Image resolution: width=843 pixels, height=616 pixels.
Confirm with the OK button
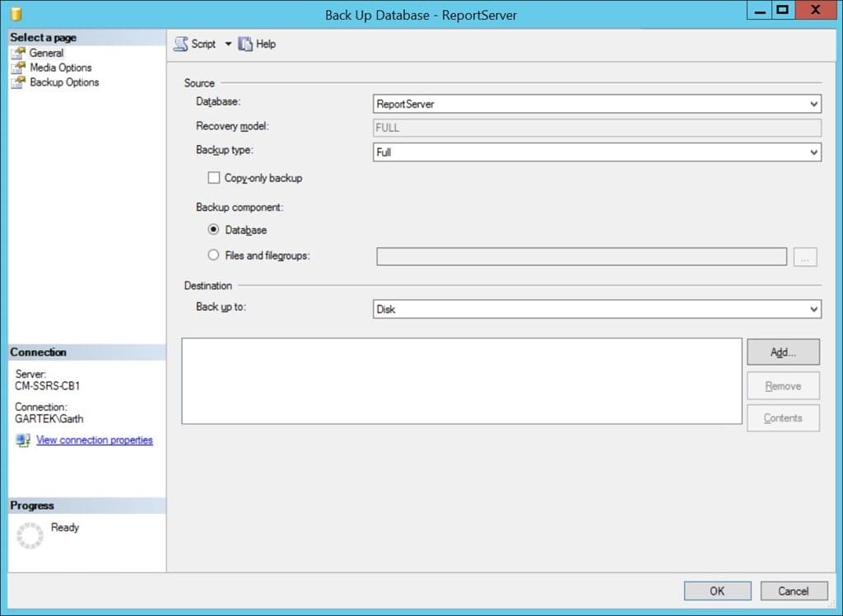coord(717,590)
